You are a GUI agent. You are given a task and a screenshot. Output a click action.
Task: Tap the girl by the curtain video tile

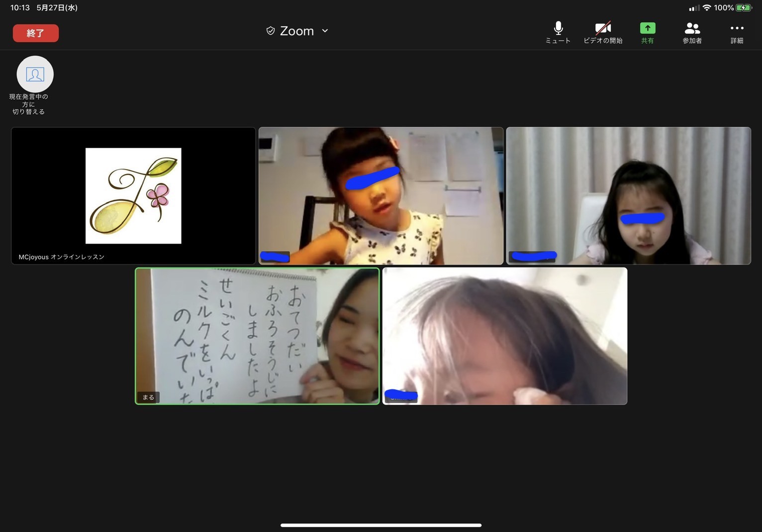point(629,196)
